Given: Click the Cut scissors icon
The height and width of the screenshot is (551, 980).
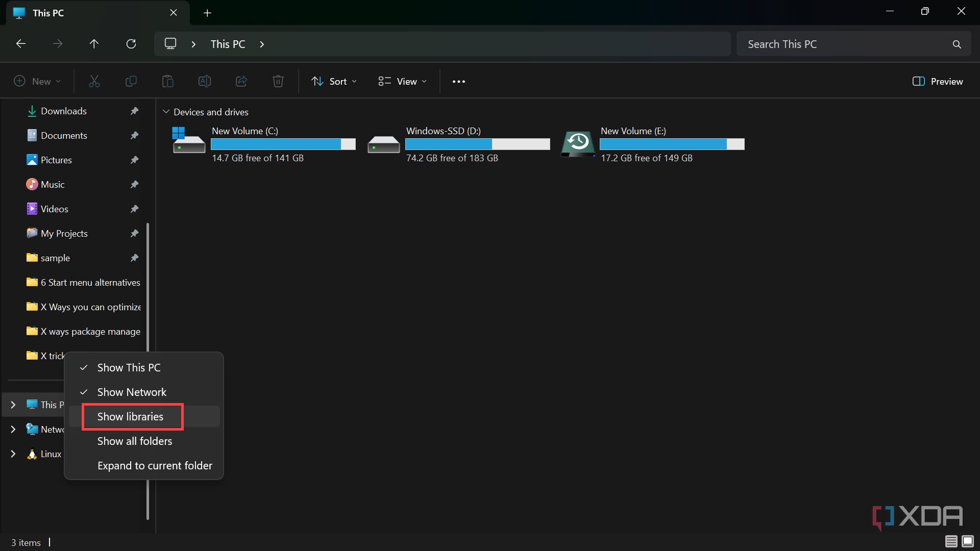Looking at the screenshot, I should [94, 81].
